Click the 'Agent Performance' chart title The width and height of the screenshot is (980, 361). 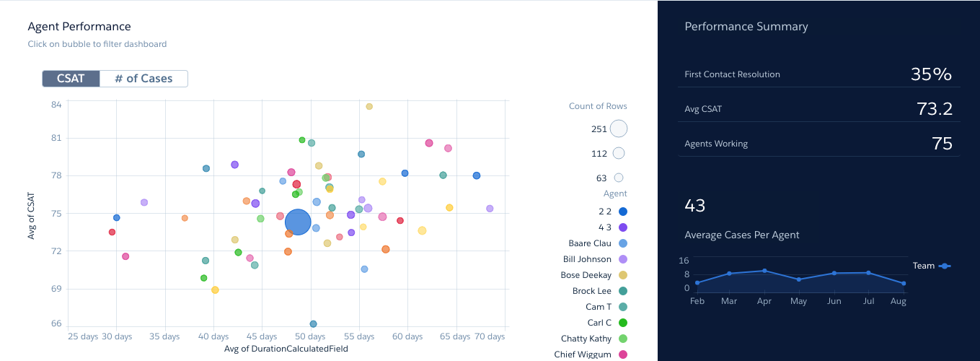click(x=79, y=27)
